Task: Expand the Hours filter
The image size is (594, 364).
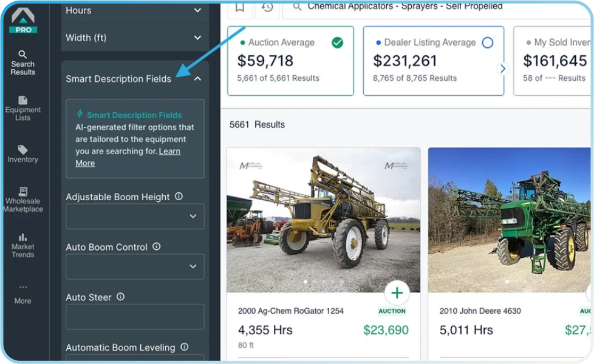Action: pyautogui.click(x=135, y=10)
